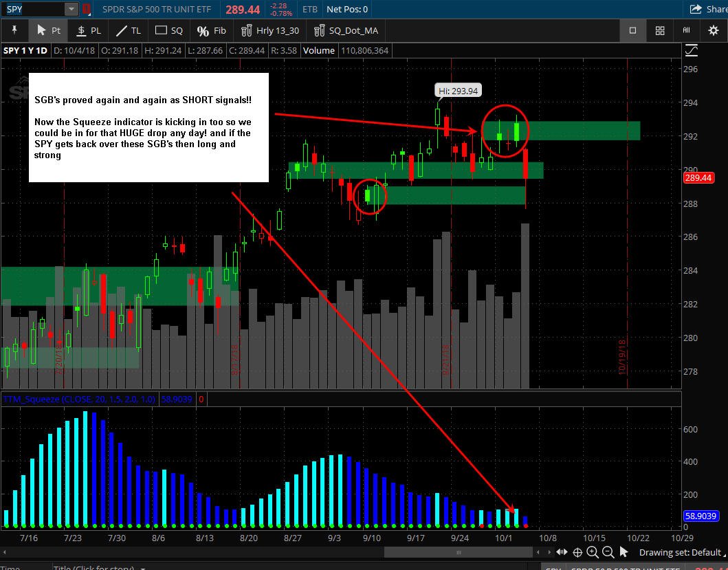The image size is (728, 570).
Task: Open the chart grid layout button
Action: [660, 30]
